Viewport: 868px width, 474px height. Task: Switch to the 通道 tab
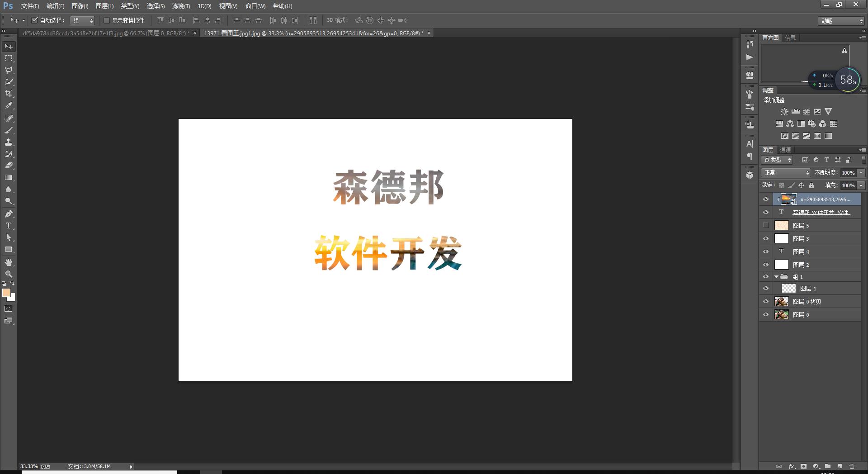point(785,150)
